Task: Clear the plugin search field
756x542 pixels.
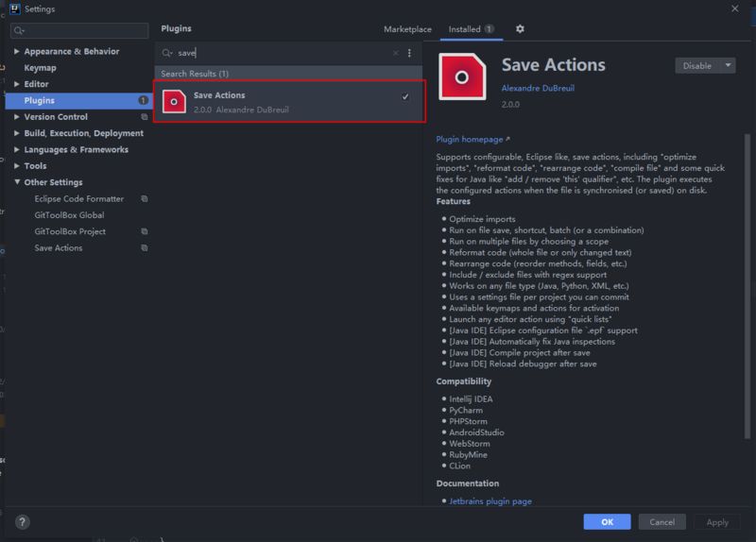Action: coord(395,53)
